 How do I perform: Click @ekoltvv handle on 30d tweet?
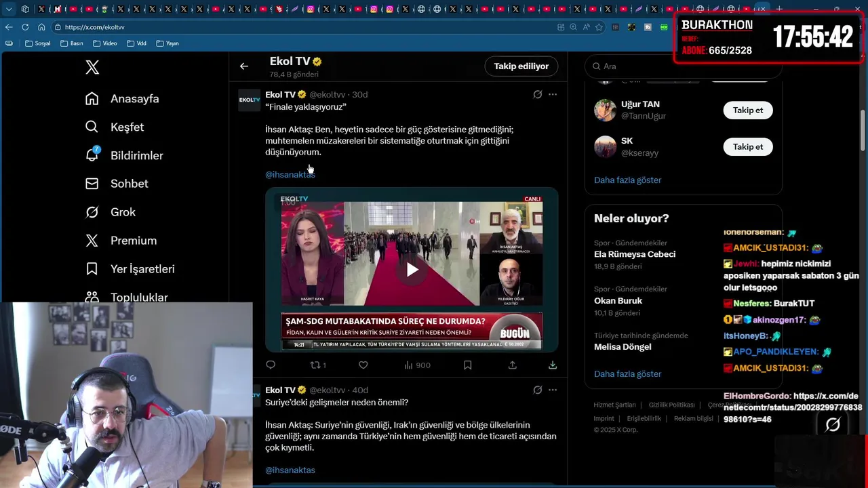(x=328, y=95)
